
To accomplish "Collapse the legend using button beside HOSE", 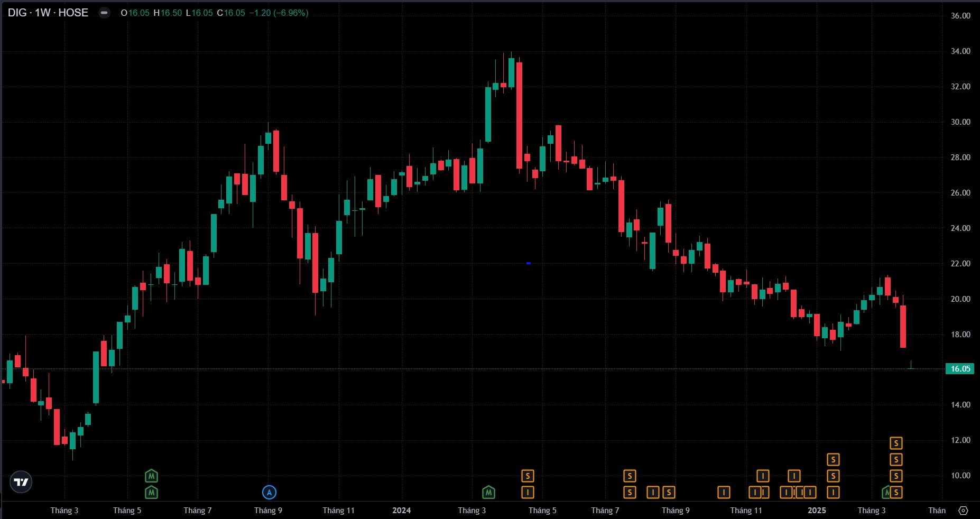I will 105,13.
